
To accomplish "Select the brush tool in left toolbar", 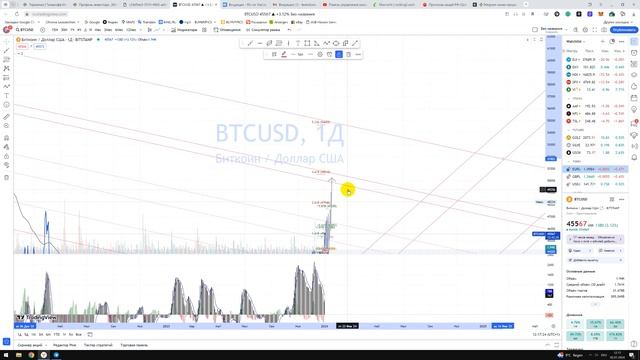I will coord(6,87).
